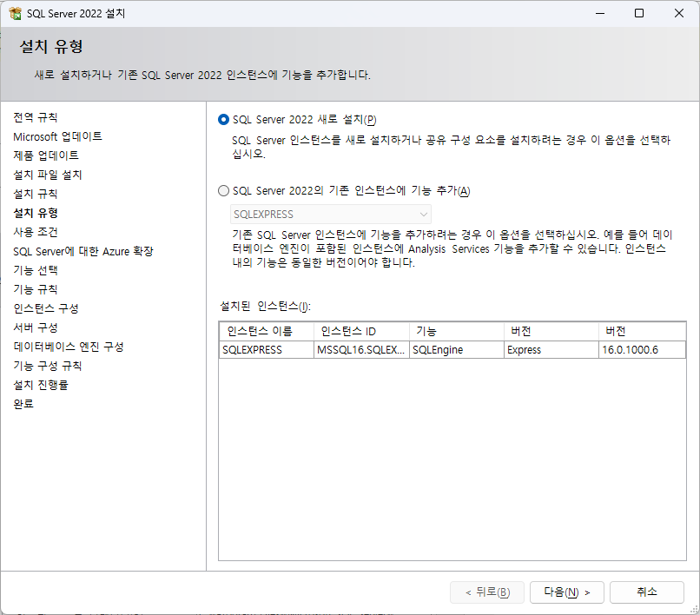Screen dimensions: 700x615
Task: Close the SQL Server 2022 설치 window
Action: (x=679, y=13)
